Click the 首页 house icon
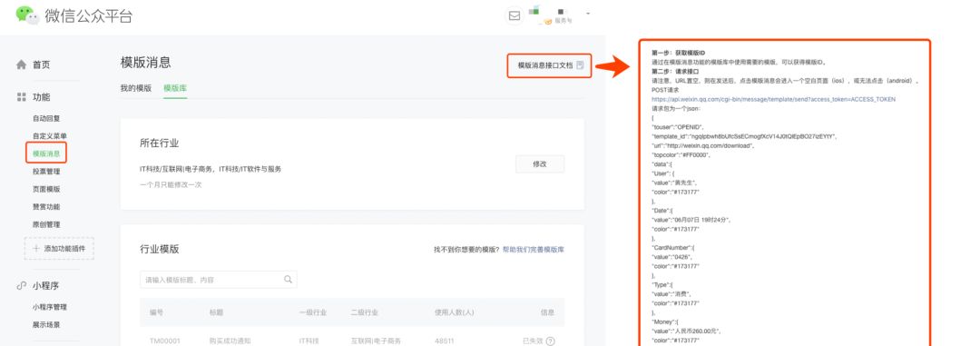 (21, 64)
